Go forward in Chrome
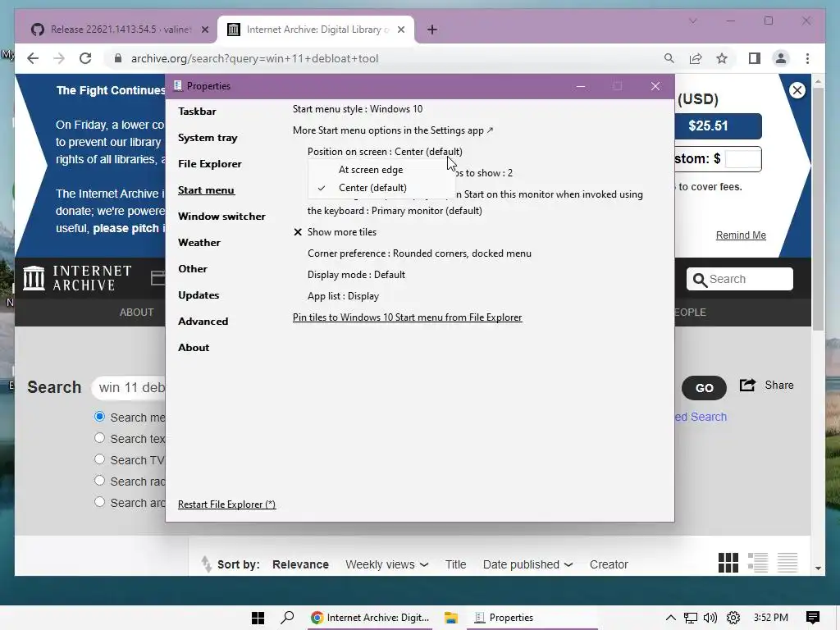The height and width of the screenshot is (630, 840). [59, 58]
